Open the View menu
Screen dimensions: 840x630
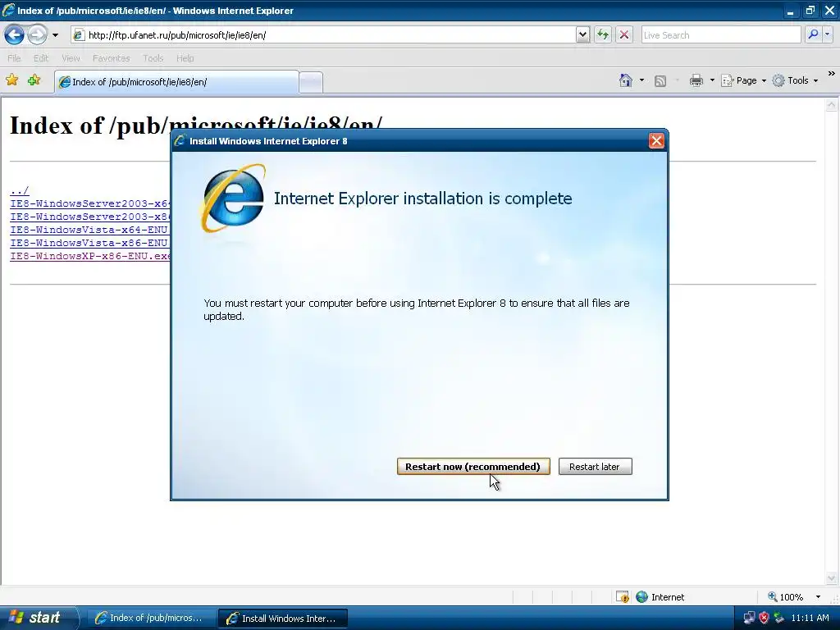click(x=71, y=58)
